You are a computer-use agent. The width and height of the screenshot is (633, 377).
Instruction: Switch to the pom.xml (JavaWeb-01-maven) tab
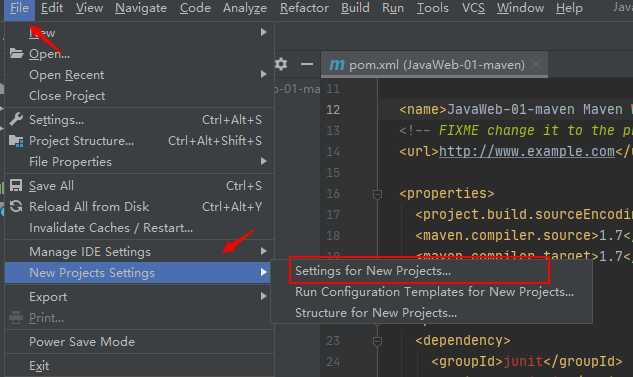click(x=434, y=65)
